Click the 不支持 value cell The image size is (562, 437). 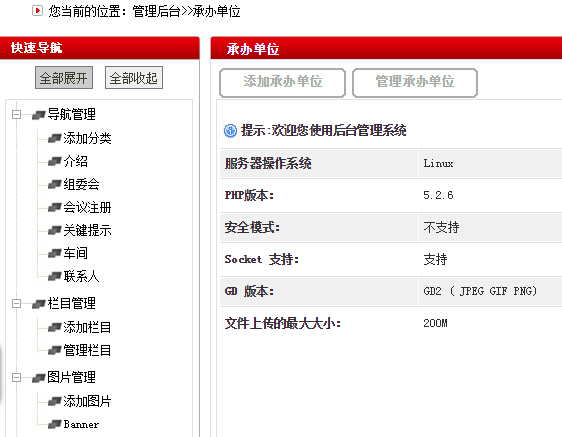point(490,227)
